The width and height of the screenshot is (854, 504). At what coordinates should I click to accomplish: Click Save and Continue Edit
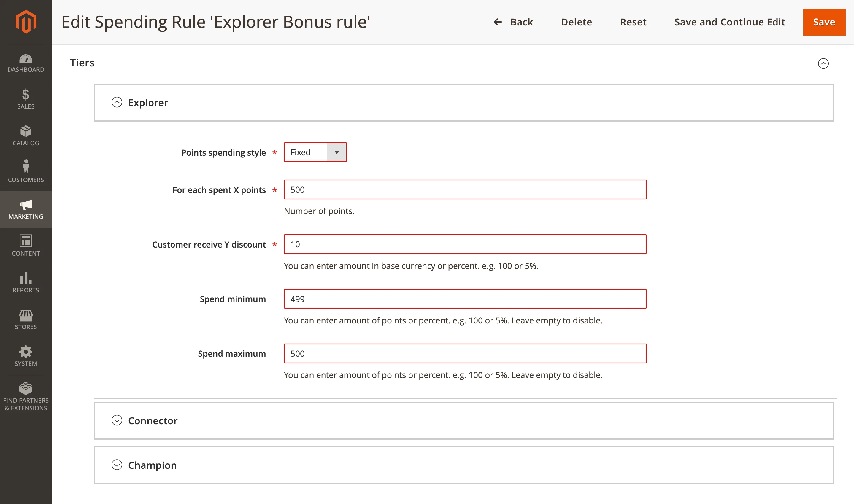pos(730,22)
